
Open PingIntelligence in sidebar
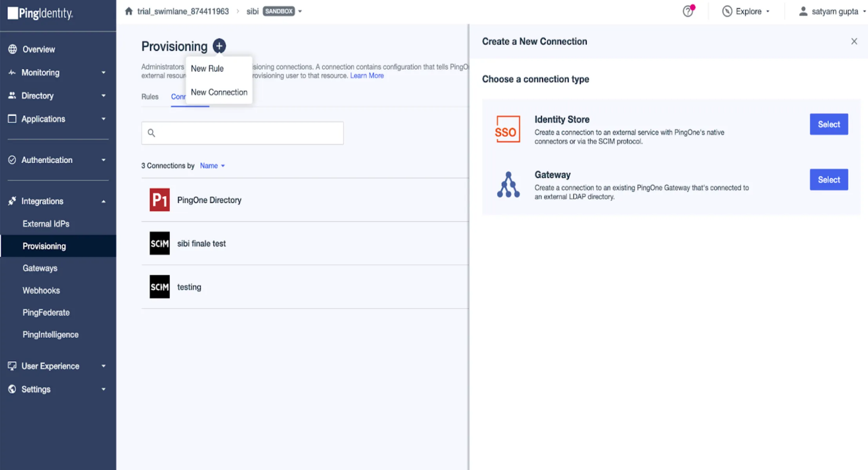pyautogui.click(x=51, y=334)
